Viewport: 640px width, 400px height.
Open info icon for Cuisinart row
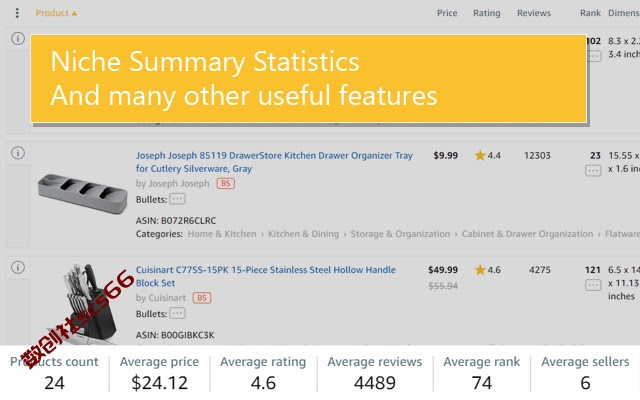point(18,267)
